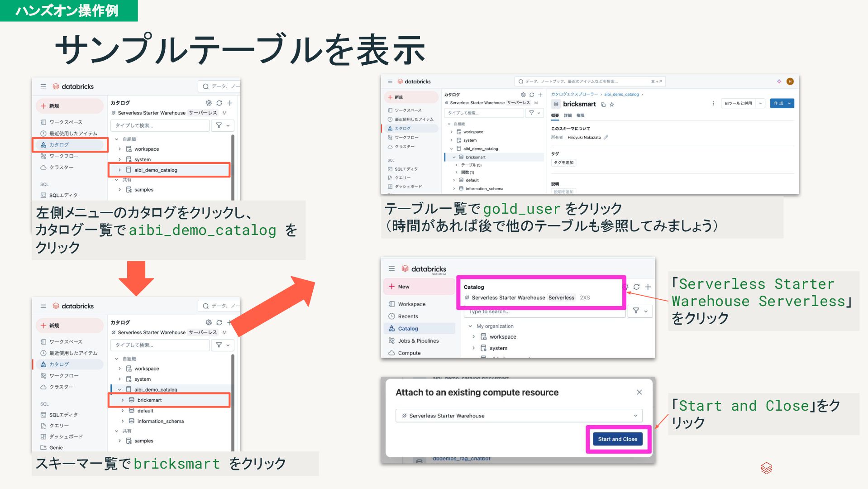Open filter dropdown in top-right screenshot catalog panel

point(534,113)
